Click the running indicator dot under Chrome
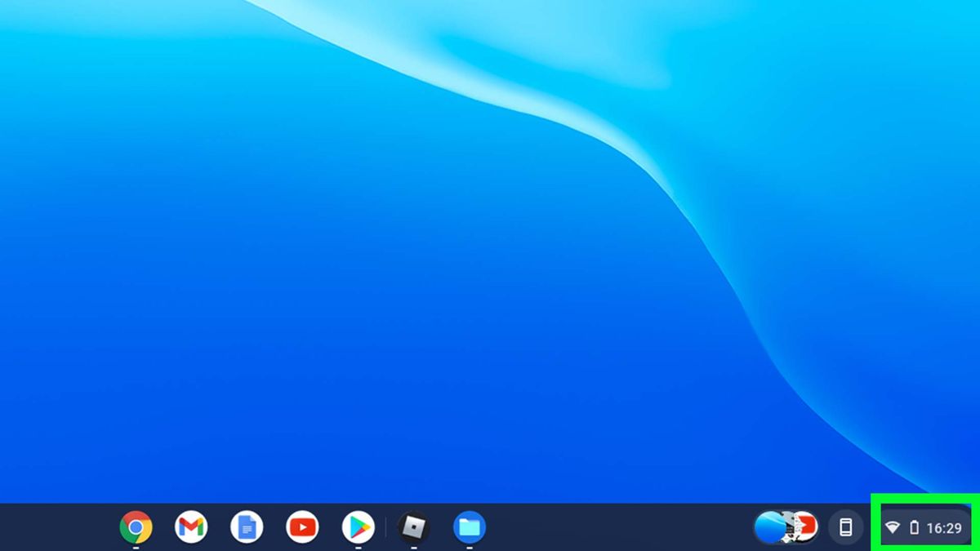 pos(135,546)
